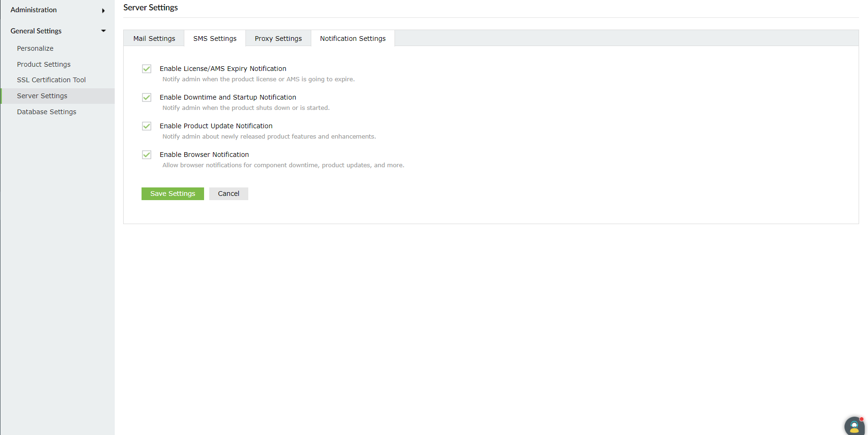Open the SSL Certification Tool
This screenshot has width=868, height=435.
pyautogui.click(x=51, y=79)
